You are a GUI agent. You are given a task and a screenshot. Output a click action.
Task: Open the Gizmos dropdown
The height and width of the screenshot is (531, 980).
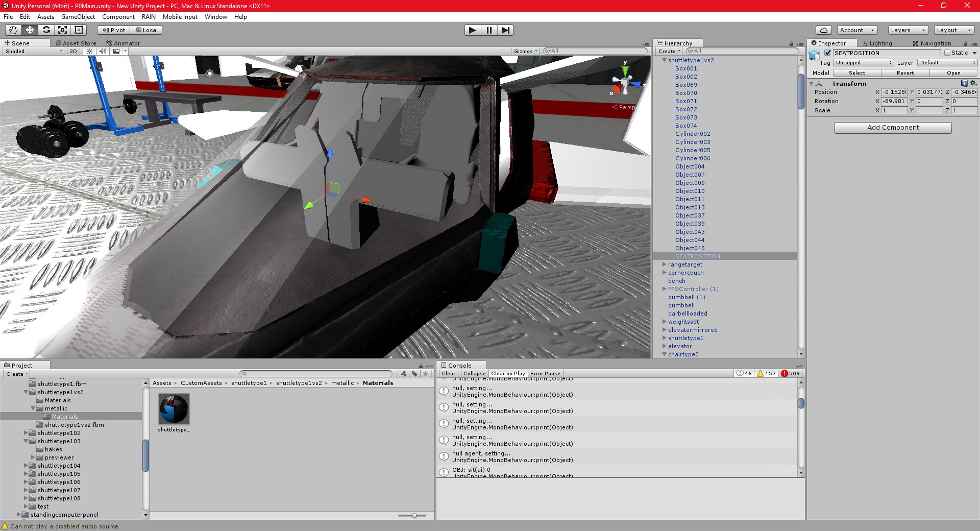526,51
